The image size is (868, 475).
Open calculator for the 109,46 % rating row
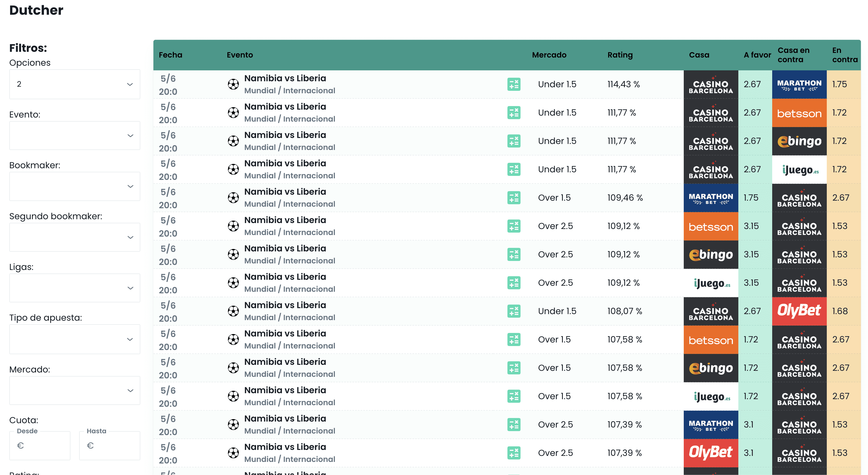(x=513, y=198)
